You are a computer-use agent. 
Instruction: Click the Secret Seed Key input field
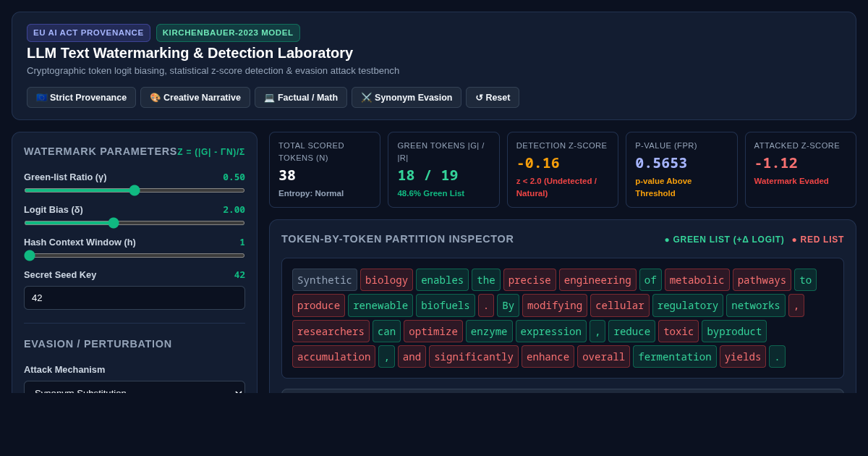135,297
